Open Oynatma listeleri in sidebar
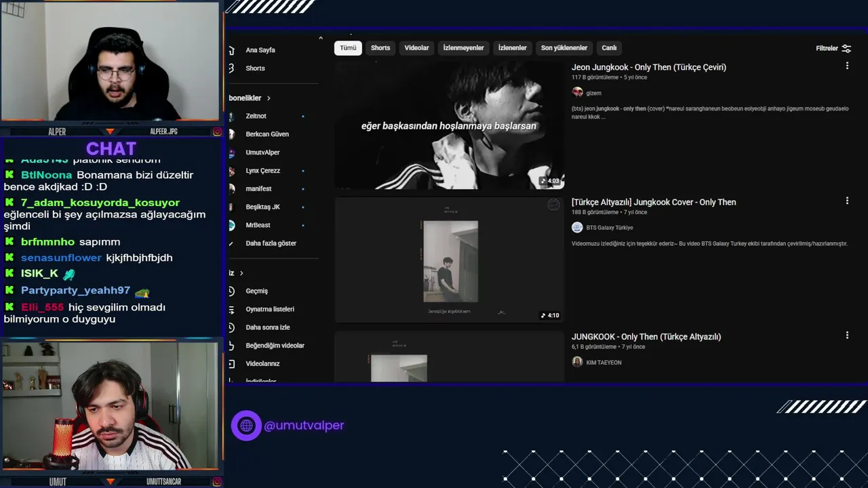This screenshot has height=488, width=868. (x=269, y=309)
